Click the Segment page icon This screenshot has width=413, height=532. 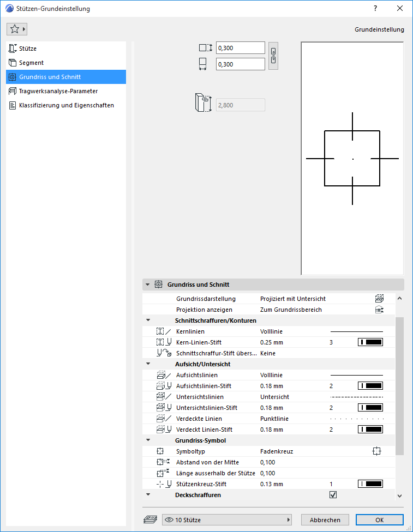(13, 63)
